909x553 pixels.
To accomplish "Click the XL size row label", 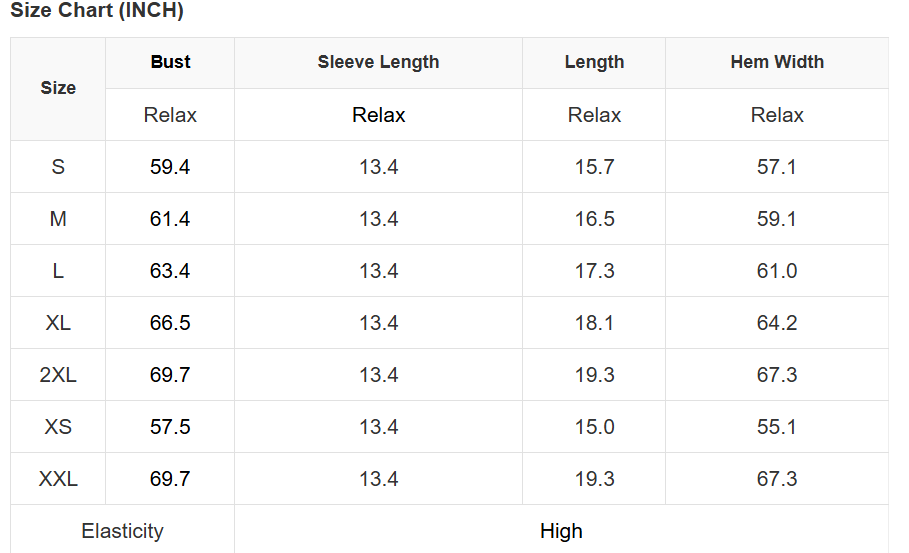I will tap(58, 323).
